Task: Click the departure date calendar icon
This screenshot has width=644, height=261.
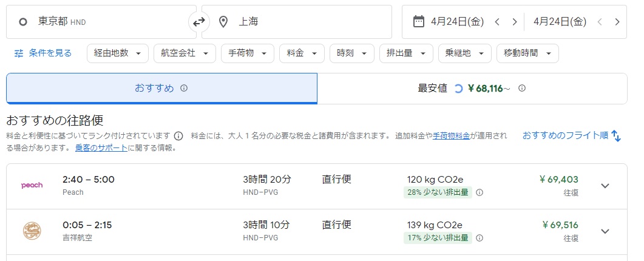Action: coord(418,22)
